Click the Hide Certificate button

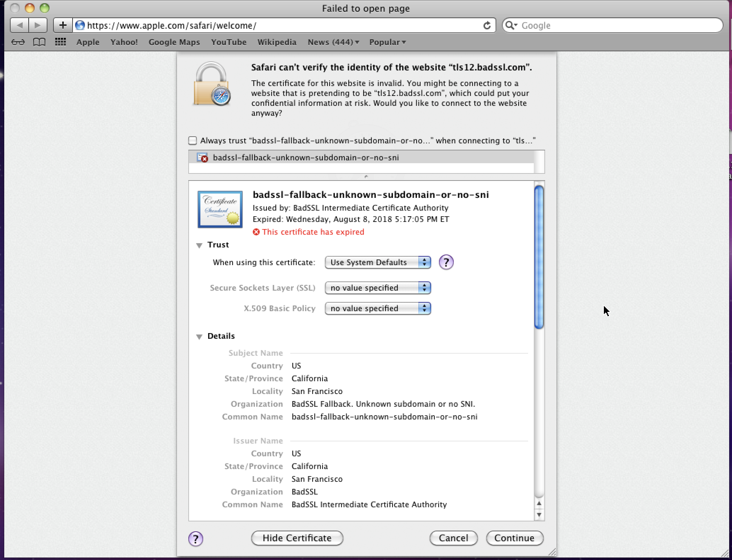pyautogui.click(x=297, y=538)
